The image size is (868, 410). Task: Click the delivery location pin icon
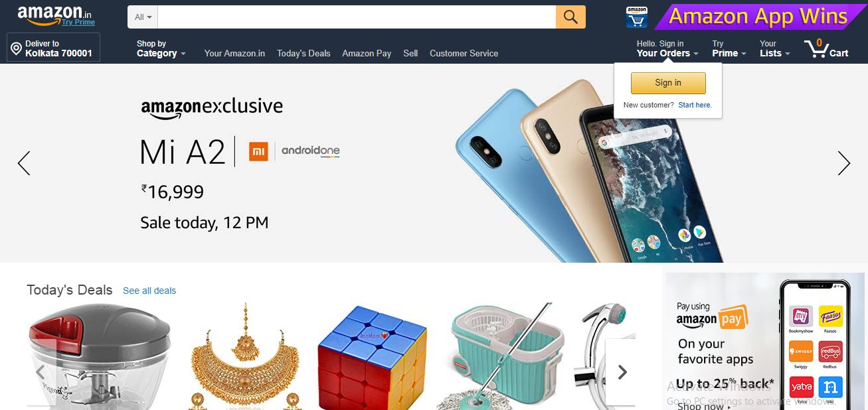tap(16, 48)
